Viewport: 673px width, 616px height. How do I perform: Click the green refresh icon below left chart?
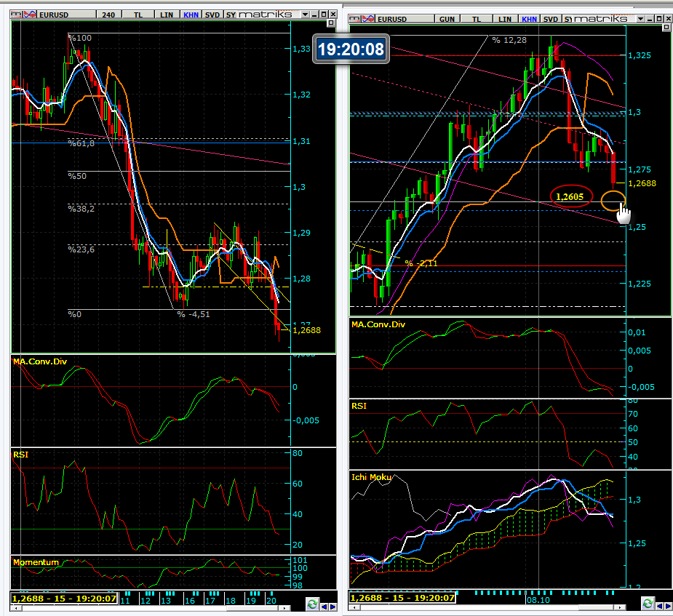coord(312,604)
